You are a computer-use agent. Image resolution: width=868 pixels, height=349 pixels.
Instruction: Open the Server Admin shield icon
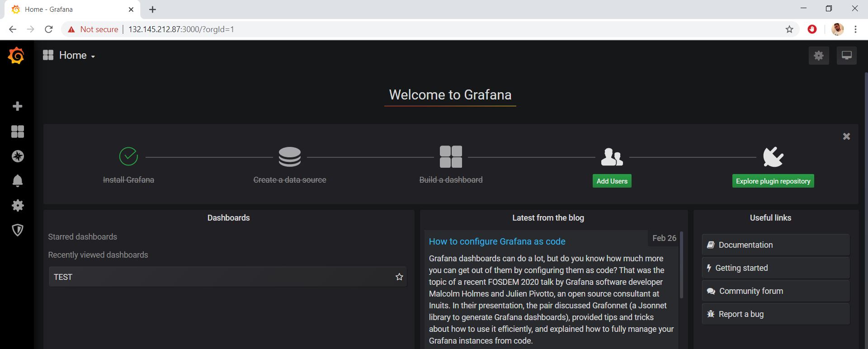[18, 230]
